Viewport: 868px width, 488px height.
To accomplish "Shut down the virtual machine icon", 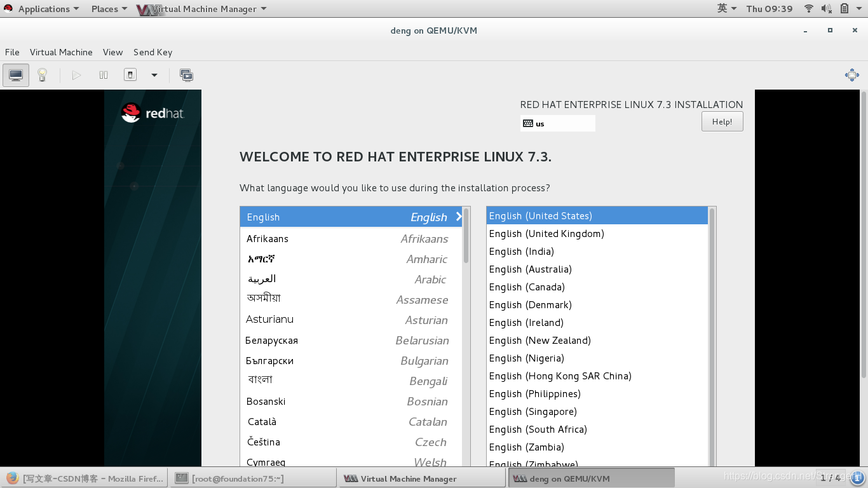I will [x=130, y=75].
